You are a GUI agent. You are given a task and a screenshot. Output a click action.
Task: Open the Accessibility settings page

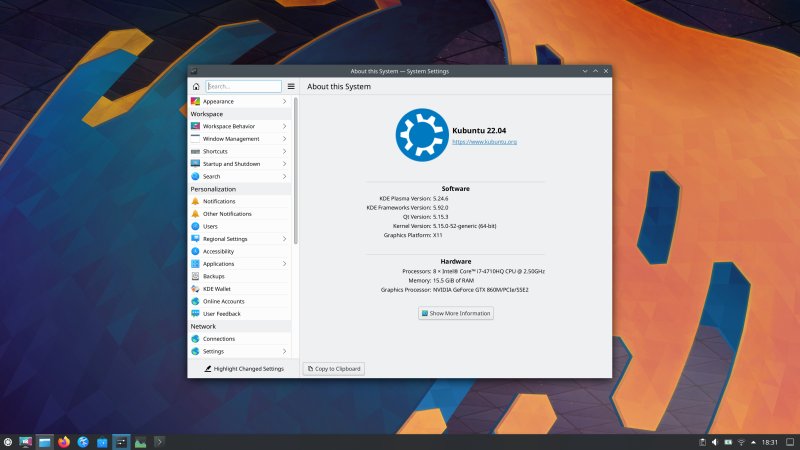tap(218, 251)
